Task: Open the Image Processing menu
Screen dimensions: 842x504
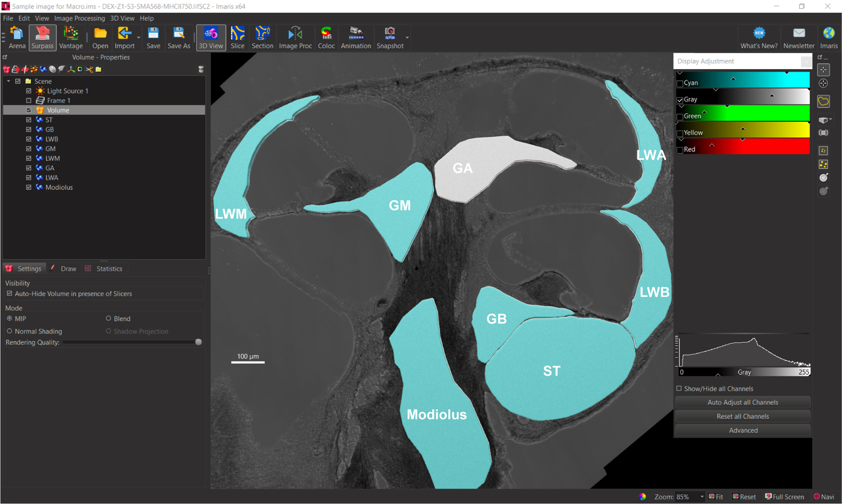Action: coord(79,18)
